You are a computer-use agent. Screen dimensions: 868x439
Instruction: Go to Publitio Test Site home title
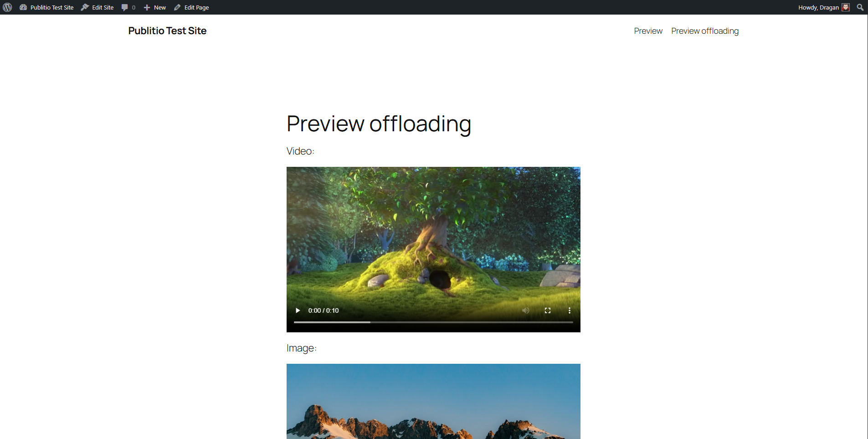pyautogui.click(x=167, y=31)
